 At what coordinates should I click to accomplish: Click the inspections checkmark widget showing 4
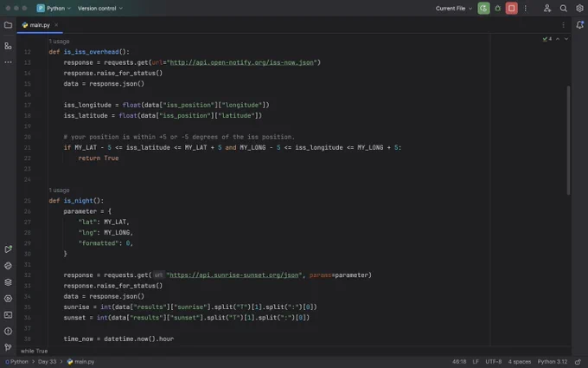point(547,39)
